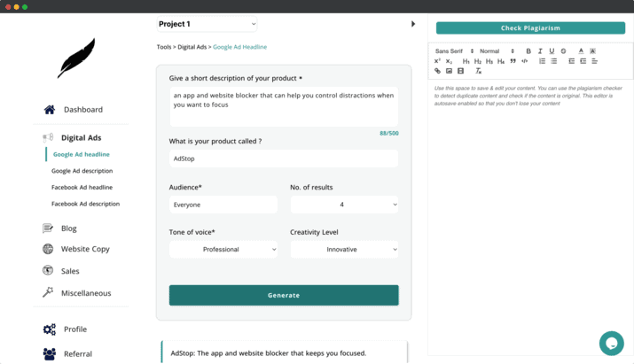Open the Tone of voice dropdown
Image resolution: width=634 pixels, height=364 pixels.
point(223,249)
